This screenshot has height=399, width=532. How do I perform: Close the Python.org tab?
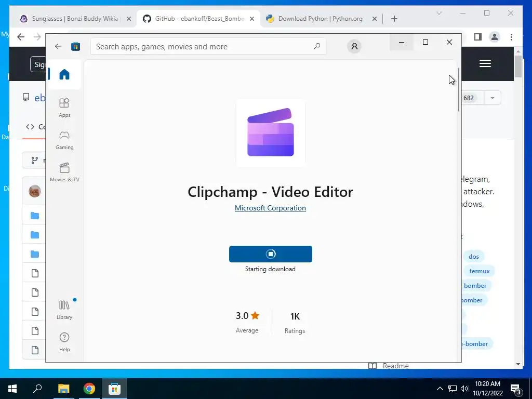374,19
